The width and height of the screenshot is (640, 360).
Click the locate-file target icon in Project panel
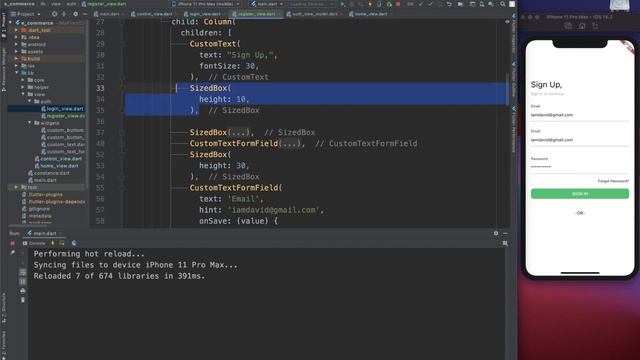[x=54, y=14]
